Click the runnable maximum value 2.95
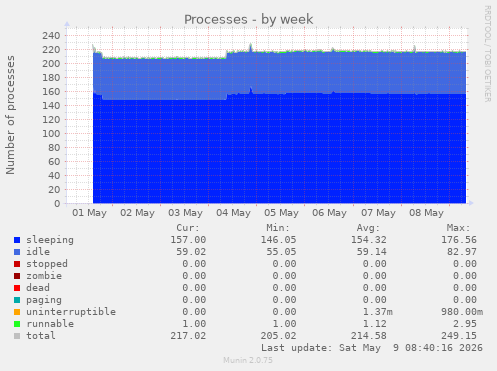 click(465, 324)
